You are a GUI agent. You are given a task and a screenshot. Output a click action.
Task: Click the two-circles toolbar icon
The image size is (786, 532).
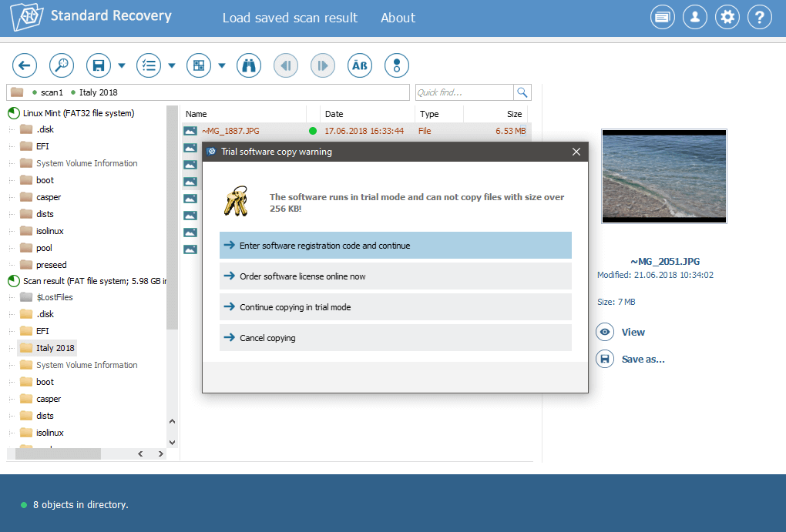397,65
